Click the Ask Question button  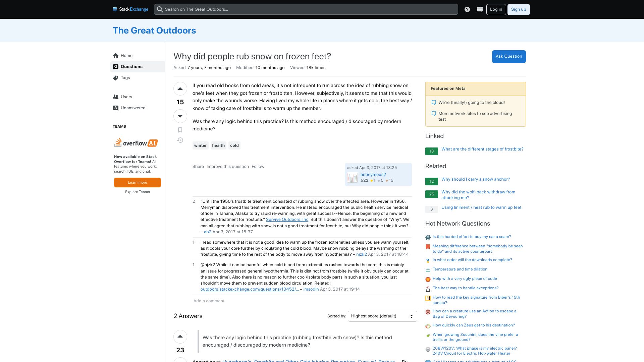[x=509, y=56]
